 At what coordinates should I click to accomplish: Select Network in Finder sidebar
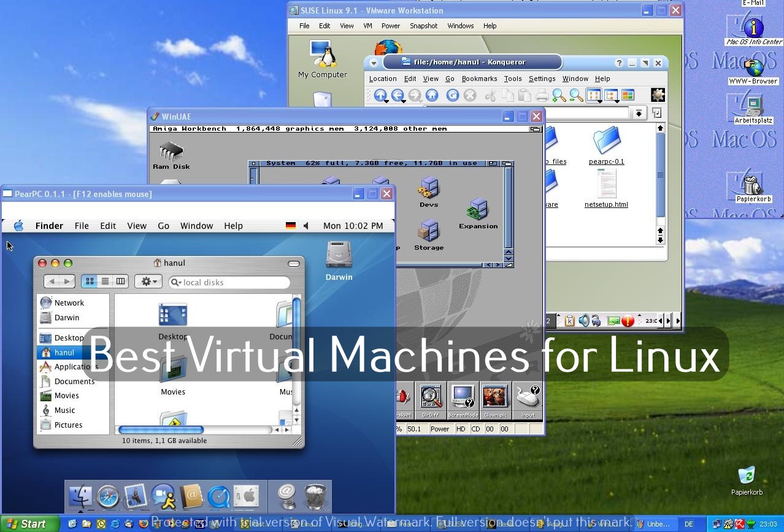coord(63,303)
